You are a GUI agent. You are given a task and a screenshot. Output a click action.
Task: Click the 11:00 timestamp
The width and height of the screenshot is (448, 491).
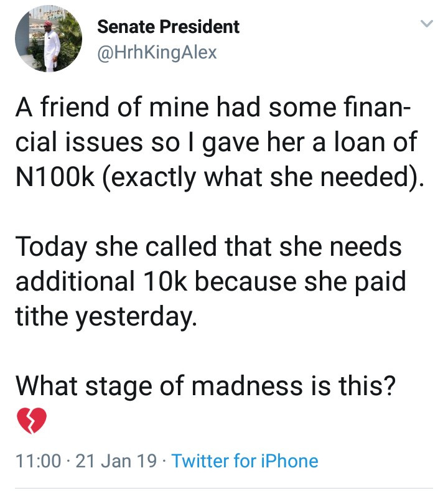click(x=38, y=461)
